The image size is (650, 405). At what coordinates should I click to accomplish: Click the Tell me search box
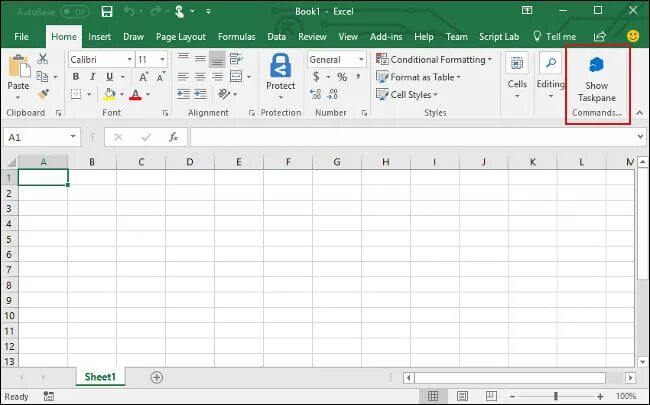(555, 36)
